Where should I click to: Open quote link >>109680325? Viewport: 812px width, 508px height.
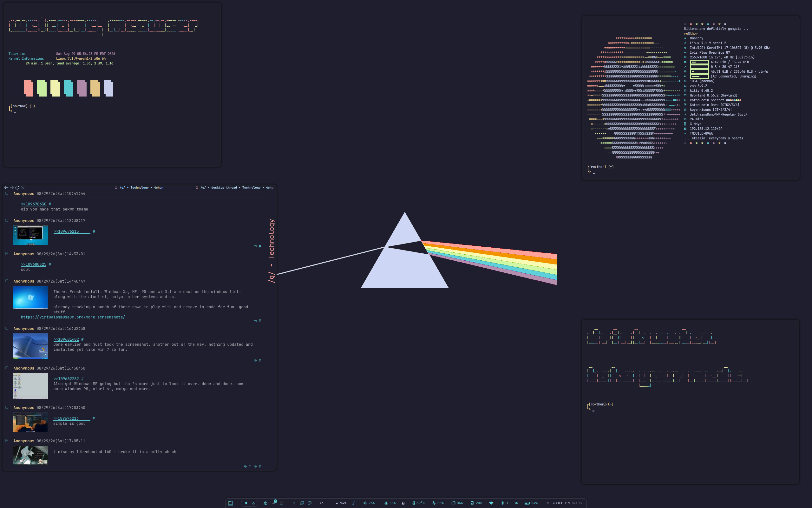pos(34,264)
